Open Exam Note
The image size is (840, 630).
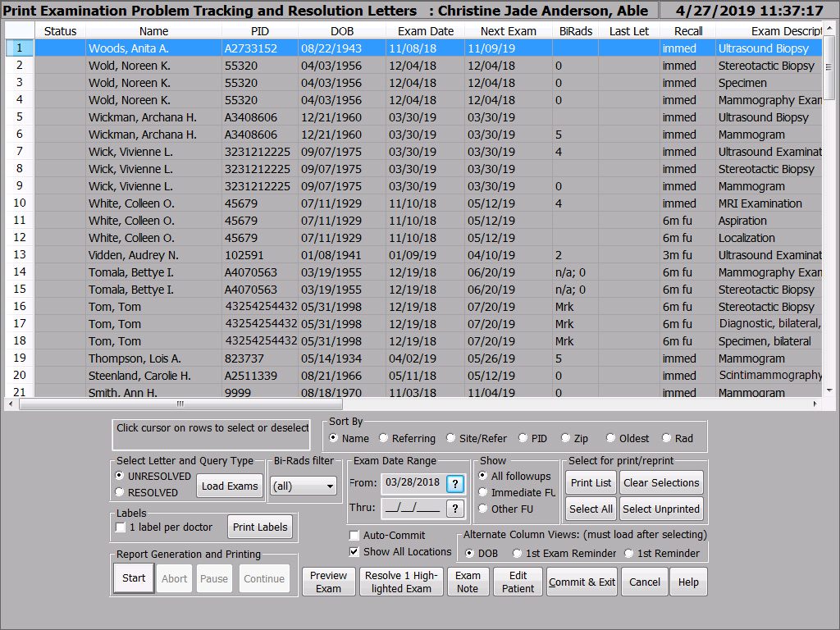point(467,582)
